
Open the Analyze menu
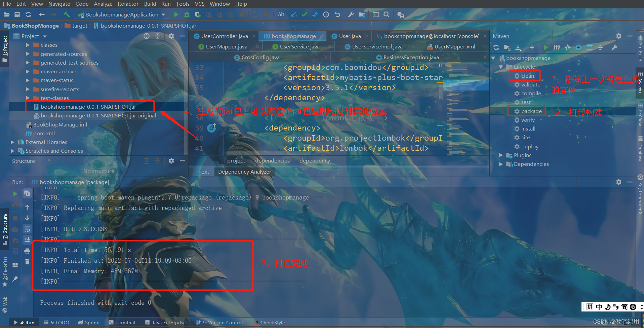pos(103,4)
